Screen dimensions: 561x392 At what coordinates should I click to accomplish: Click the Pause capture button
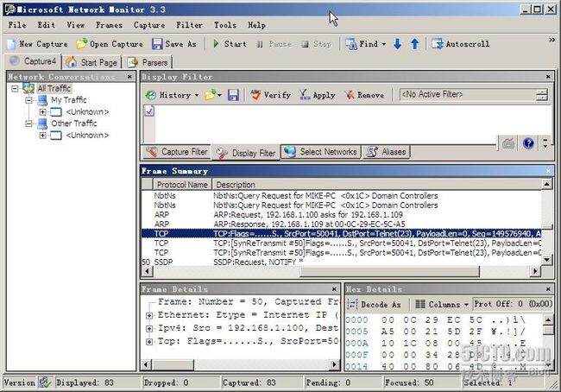click(274, 44)
